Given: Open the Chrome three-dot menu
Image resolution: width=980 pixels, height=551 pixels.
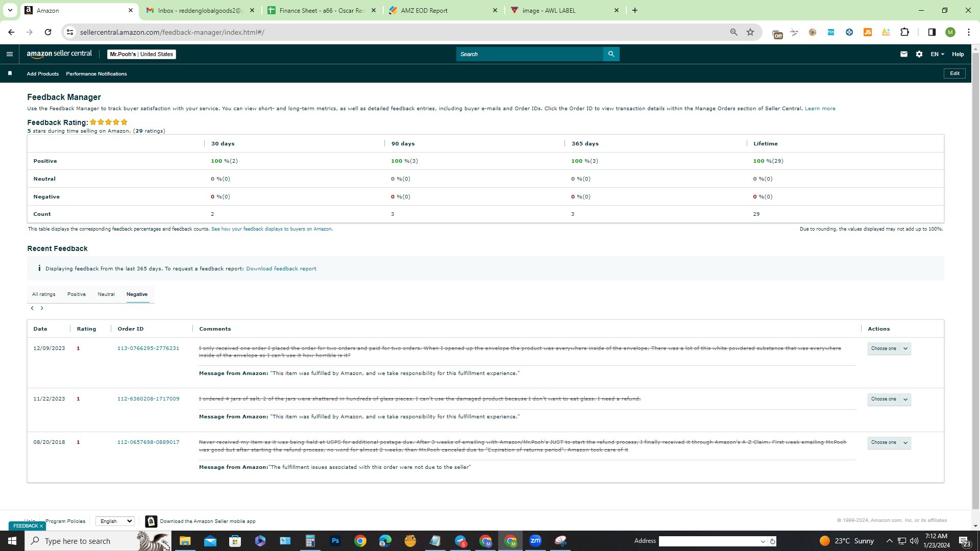Looking at the screenshot, I should 969,32.
